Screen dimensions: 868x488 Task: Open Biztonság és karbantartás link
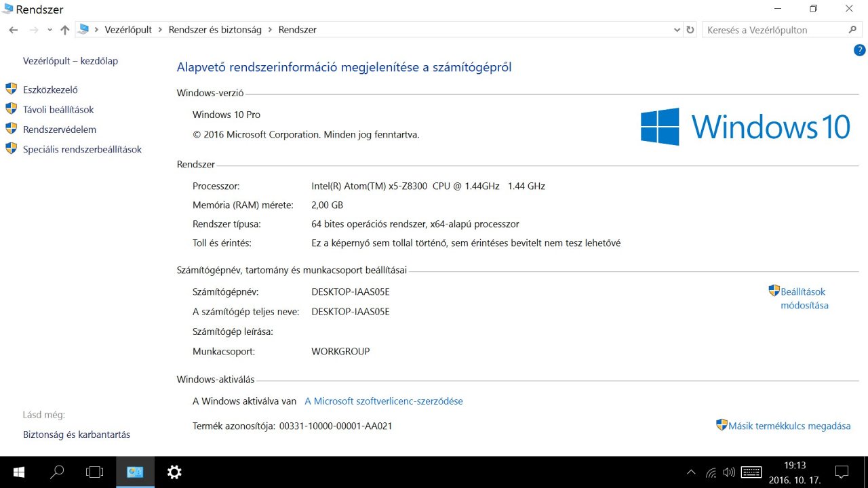click(x=77, y=434)
